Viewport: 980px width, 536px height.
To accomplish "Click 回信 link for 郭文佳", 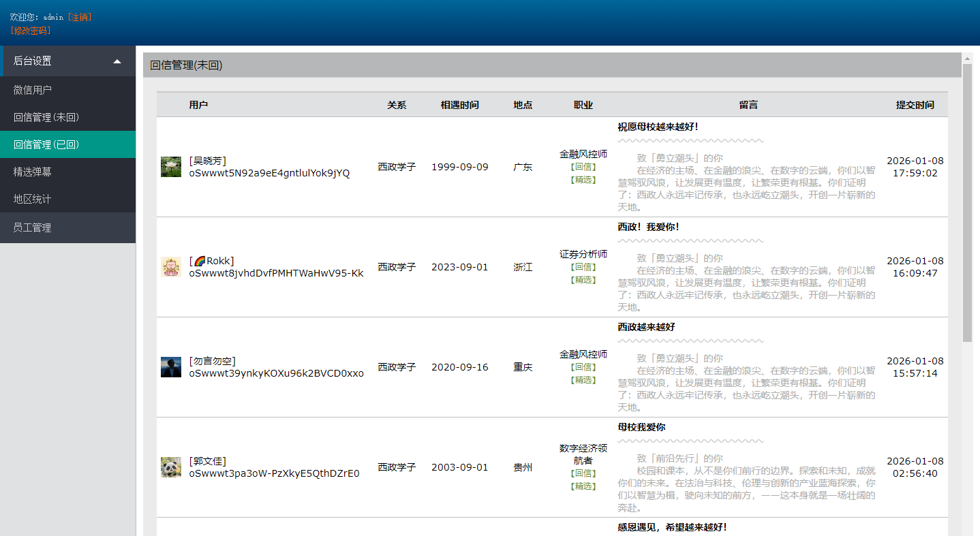I will click(583, 473).
